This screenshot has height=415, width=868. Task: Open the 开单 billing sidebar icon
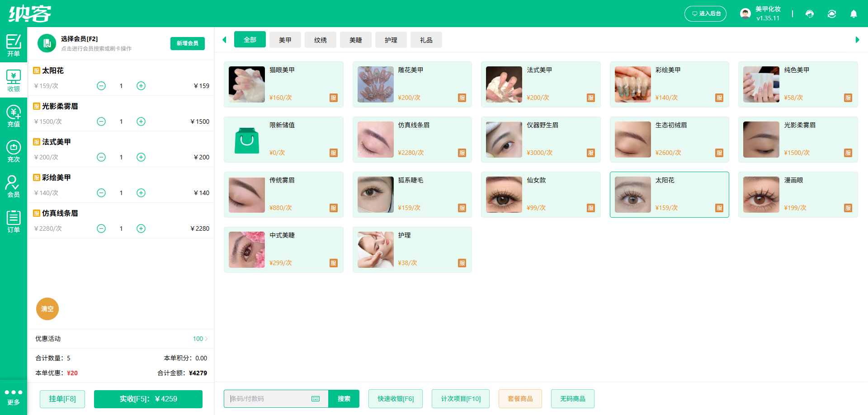click(x=14, y=45)
